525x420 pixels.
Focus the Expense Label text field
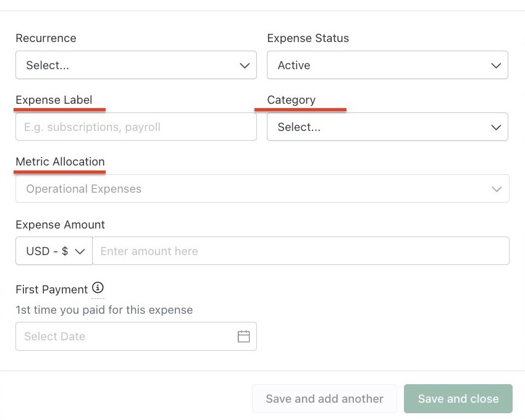pyautogui.click(x=136, y=127)
